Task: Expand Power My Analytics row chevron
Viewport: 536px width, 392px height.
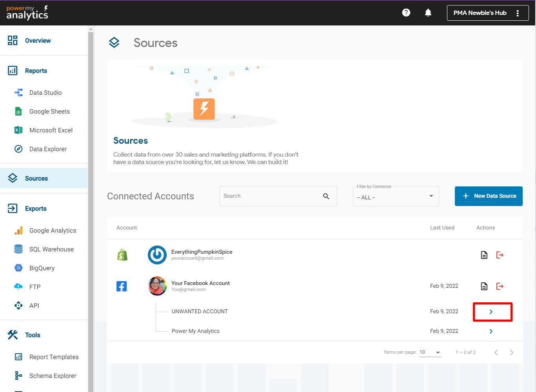Action: tap(491, 331)
